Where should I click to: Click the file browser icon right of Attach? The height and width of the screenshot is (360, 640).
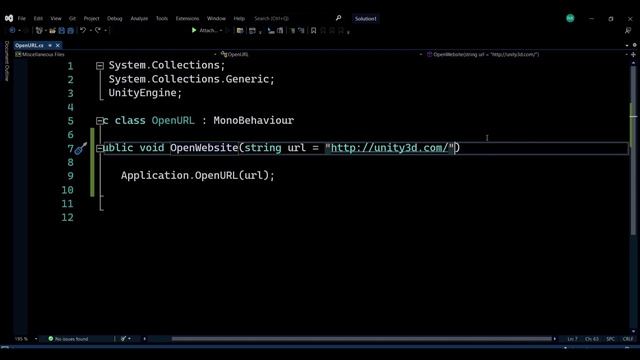(x=240, y=31)
